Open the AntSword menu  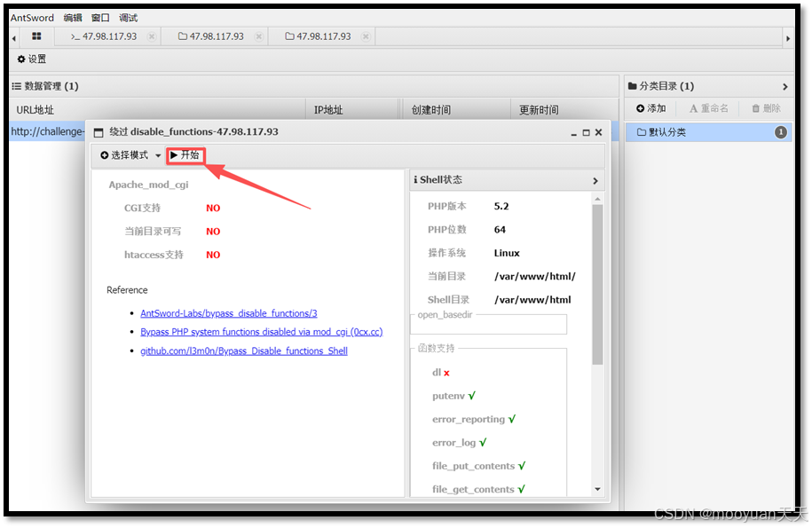coord(32,18)
